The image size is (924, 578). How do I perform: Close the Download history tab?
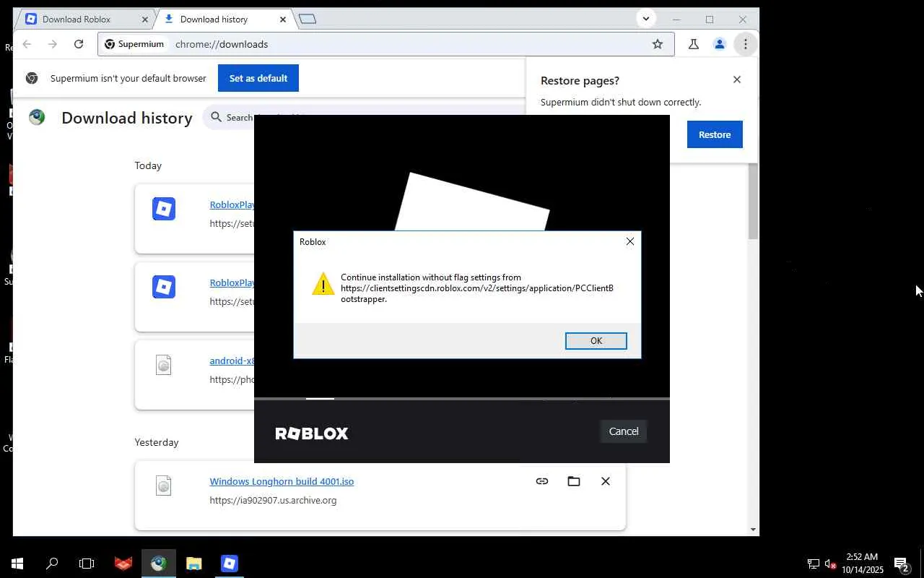pos(283,20)
